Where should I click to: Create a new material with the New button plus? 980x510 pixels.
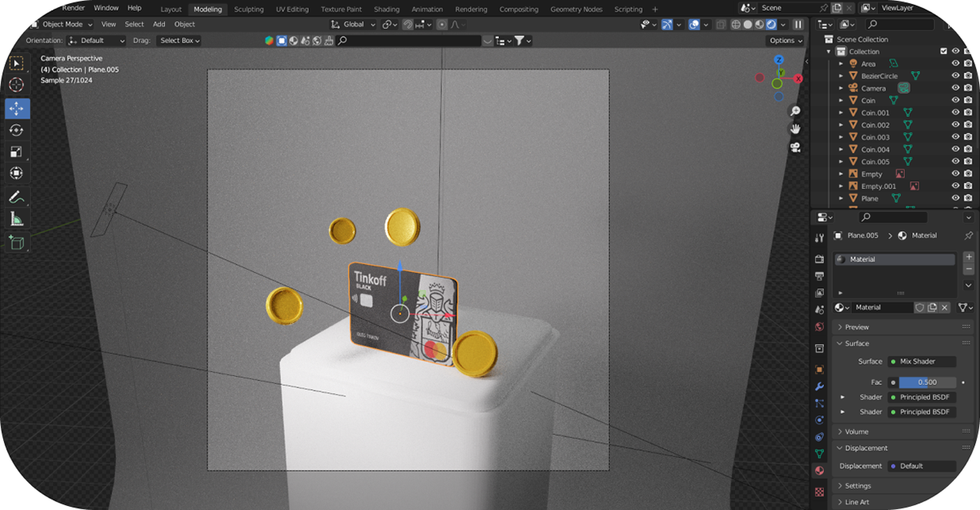tap(969, 256)
